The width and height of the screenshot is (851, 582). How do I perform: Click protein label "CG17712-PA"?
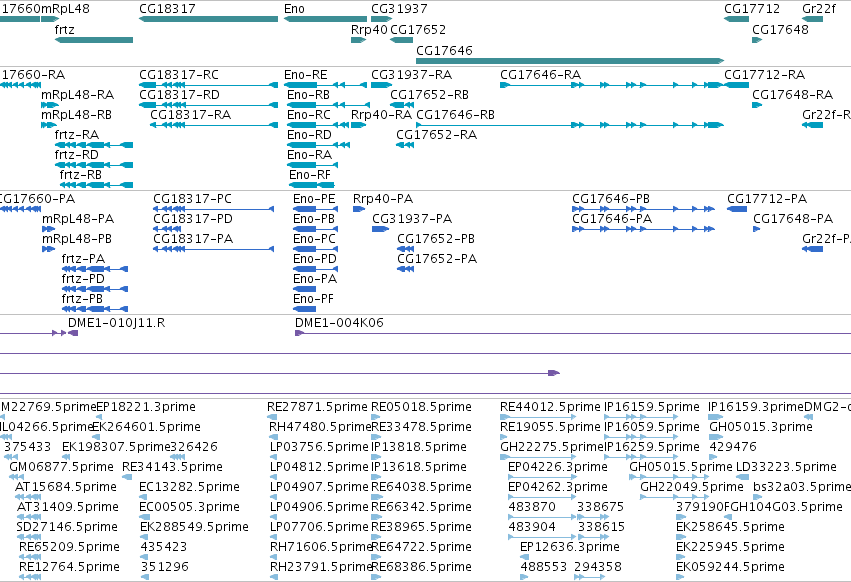pos(767,199)
